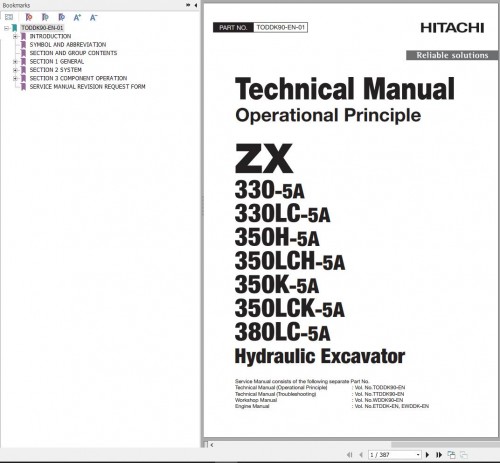Expand the SECTION 2 SYSTEM bookmark

point(15,70)
